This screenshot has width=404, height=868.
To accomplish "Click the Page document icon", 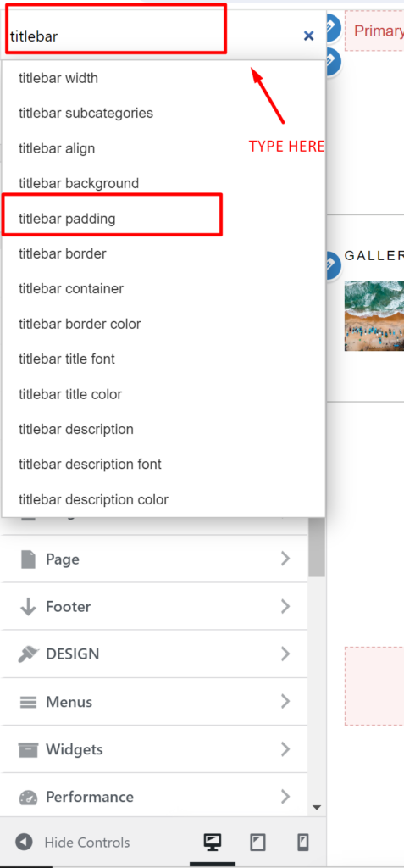I will click(28, 559).
